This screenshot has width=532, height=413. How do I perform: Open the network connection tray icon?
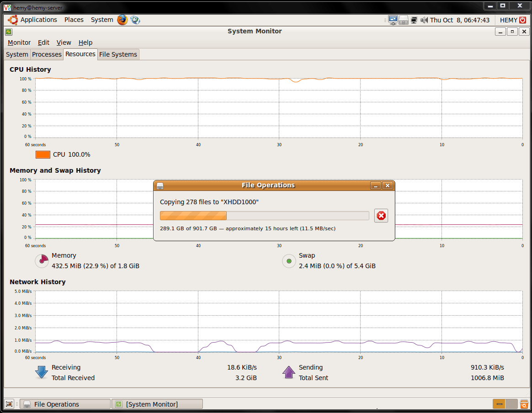pyautogui.click(x=414, y=21)
